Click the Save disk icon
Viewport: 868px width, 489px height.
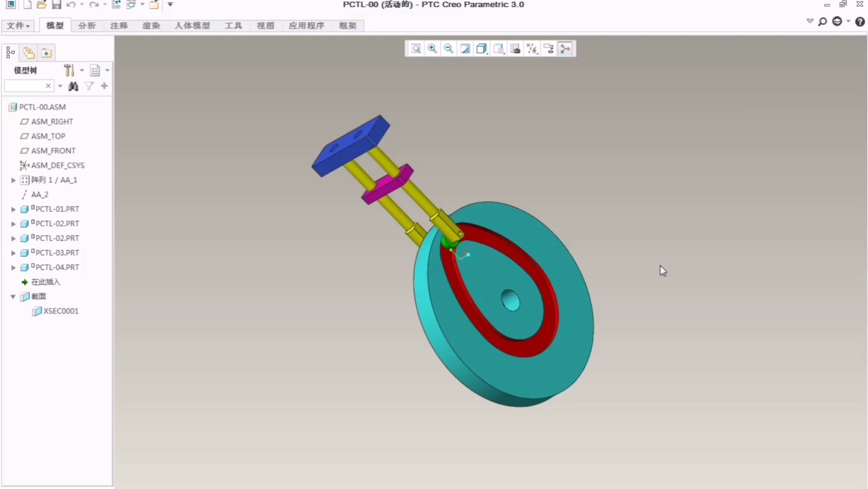(56, 5)
